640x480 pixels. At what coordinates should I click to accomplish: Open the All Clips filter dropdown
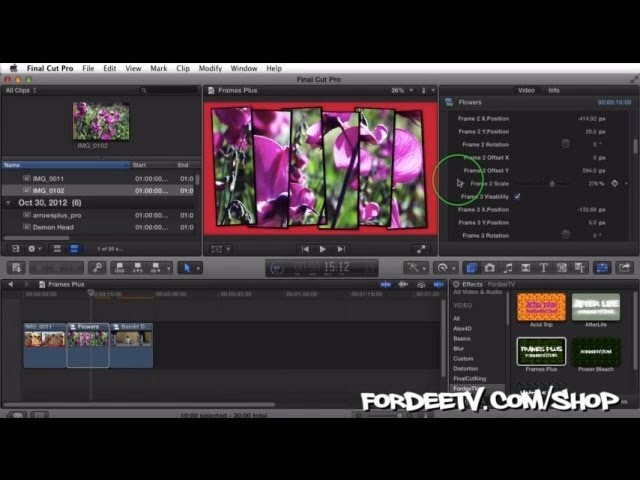21,91
